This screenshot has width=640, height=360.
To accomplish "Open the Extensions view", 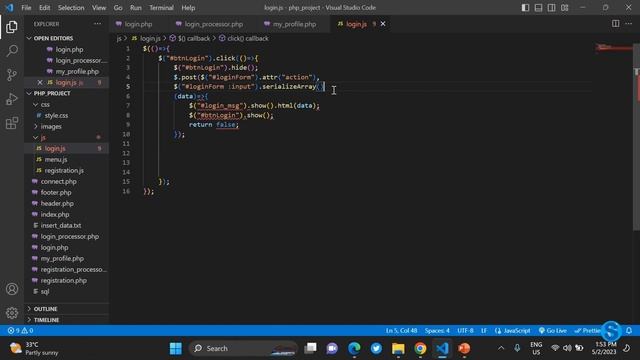I will tap(12, 123).
